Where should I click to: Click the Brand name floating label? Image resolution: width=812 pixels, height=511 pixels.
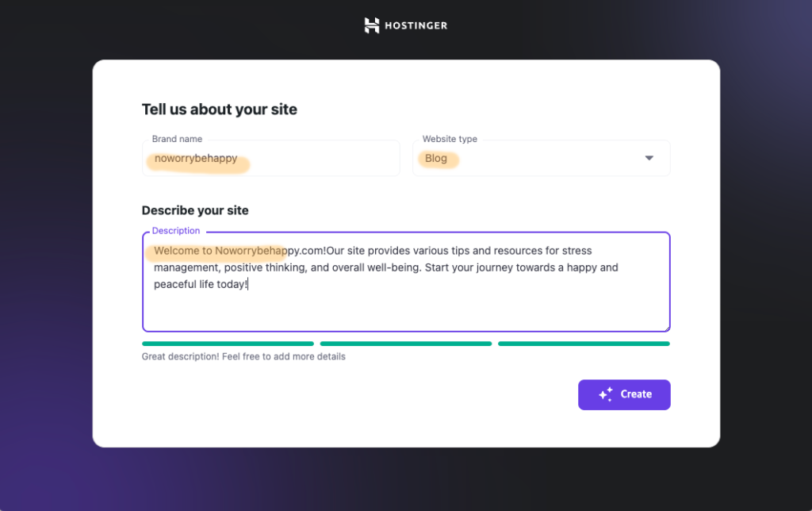(x=177, y=139)
